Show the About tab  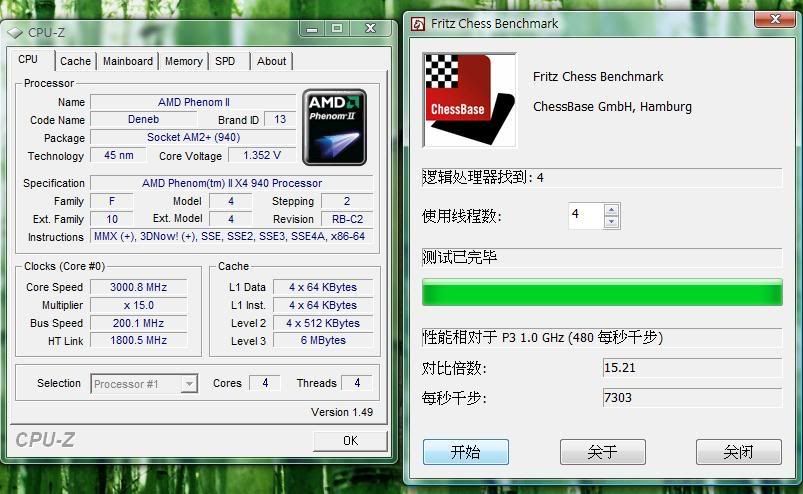tap(271, 61)
